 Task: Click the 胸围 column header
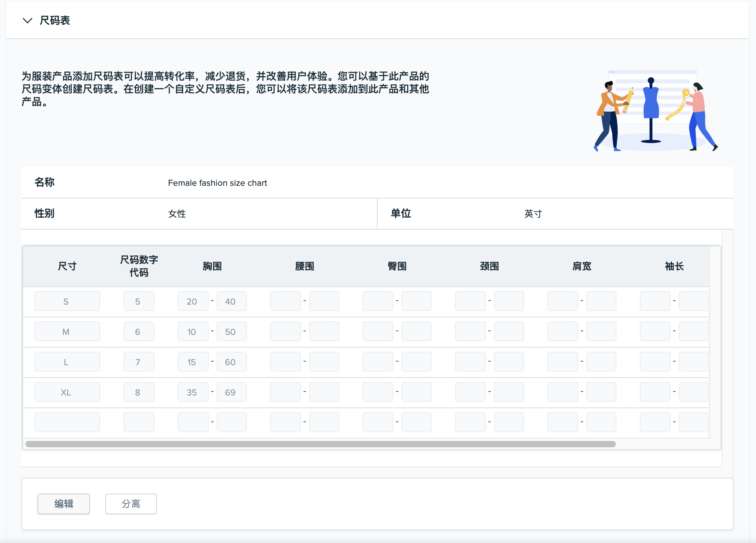[212, 266]
